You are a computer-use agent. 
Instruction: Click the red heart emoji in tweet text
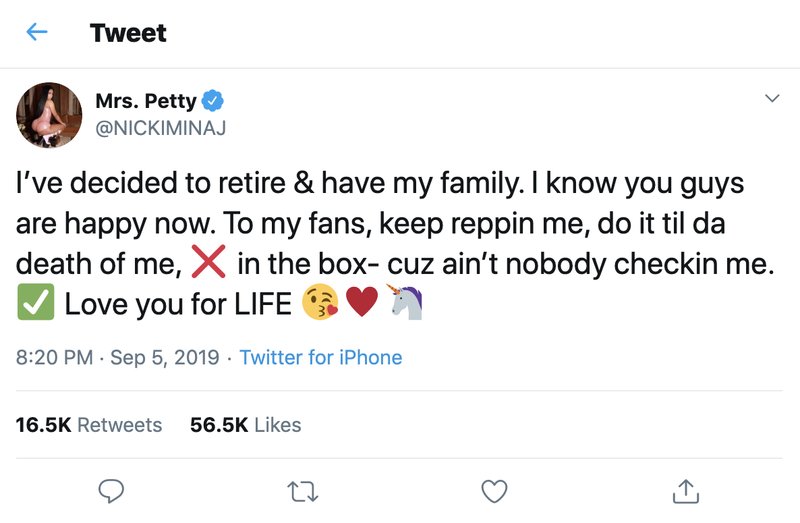[362, 303]
